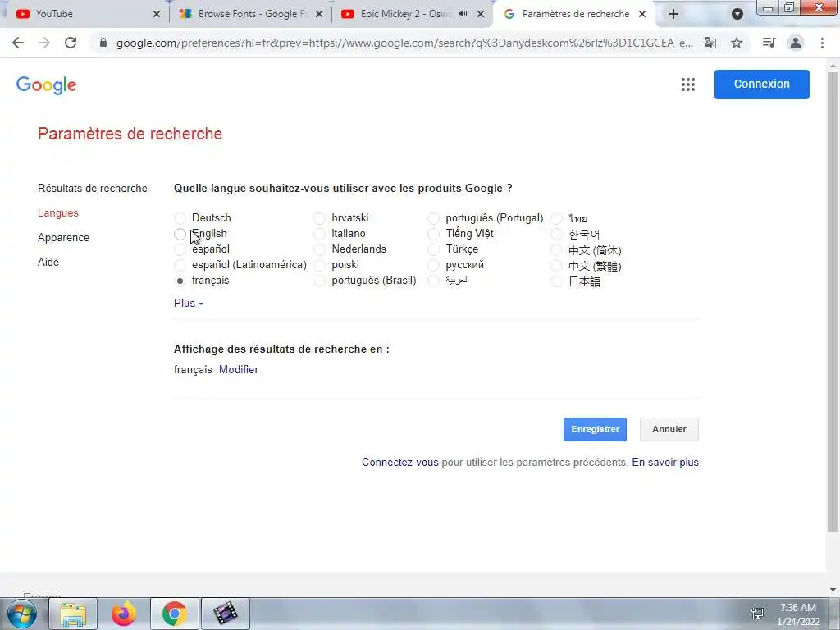Close the Paramètres de recherche tab
This screenshot has height=630, width=840.
pyautogui.click(x=642, y=14)
